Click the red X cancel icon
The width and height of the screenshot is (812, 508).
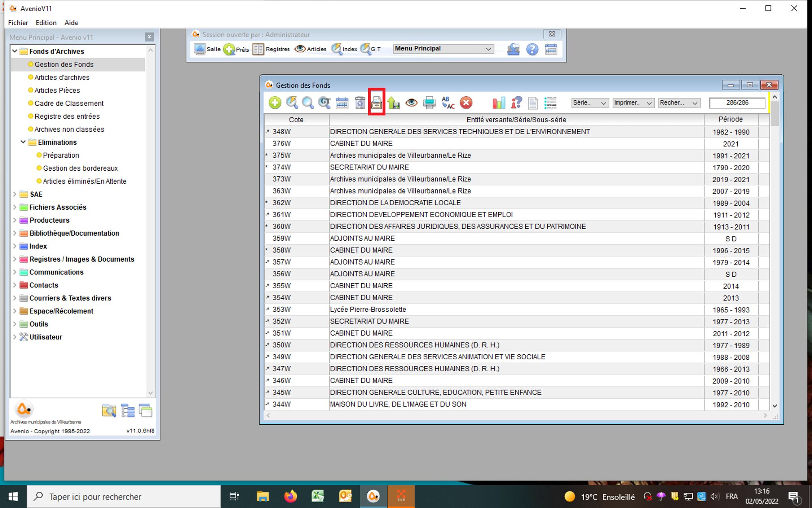466,103
